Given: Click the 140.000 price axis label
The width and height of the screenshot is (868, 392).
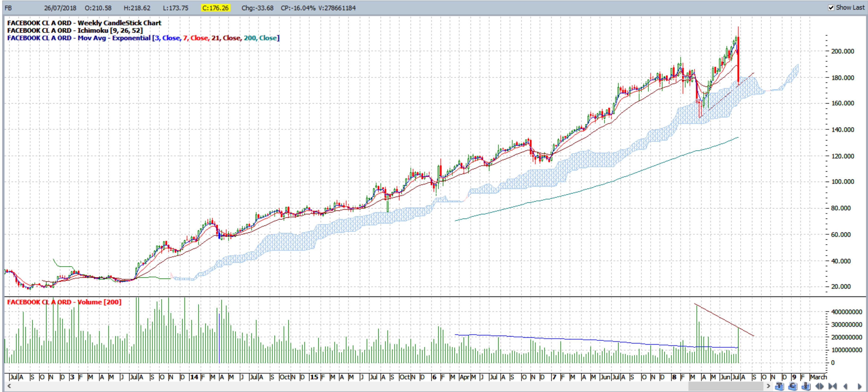Looking at the screenshot, I should click(843, 130).
